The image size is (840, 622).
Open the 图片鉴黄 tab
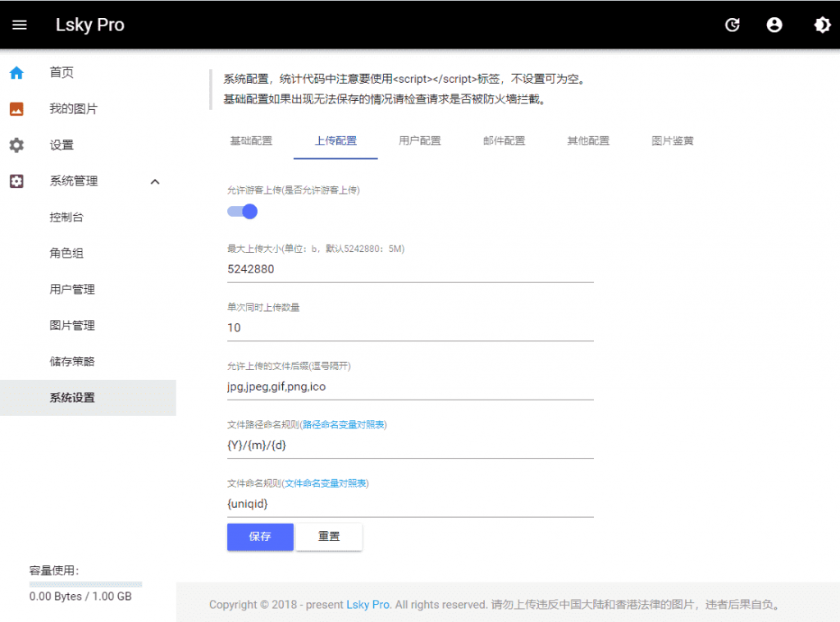click(x=672, y=140)
